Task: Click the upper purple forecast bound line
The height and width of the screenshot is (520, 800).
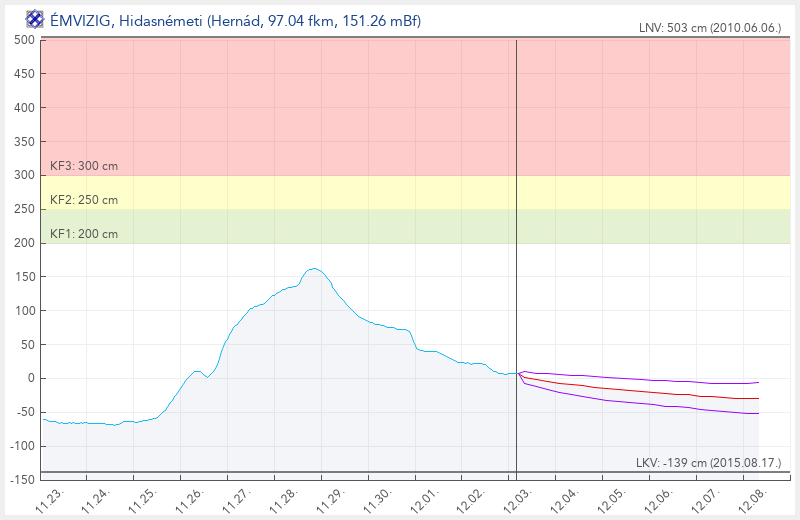Action: [x=640, y=379]
